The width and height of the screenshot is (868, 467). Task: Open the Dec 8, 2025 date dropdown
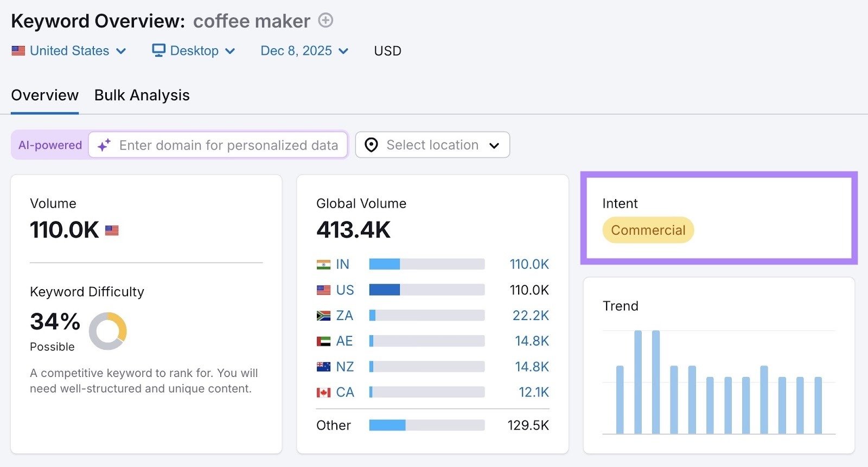[x=304, y=51]
